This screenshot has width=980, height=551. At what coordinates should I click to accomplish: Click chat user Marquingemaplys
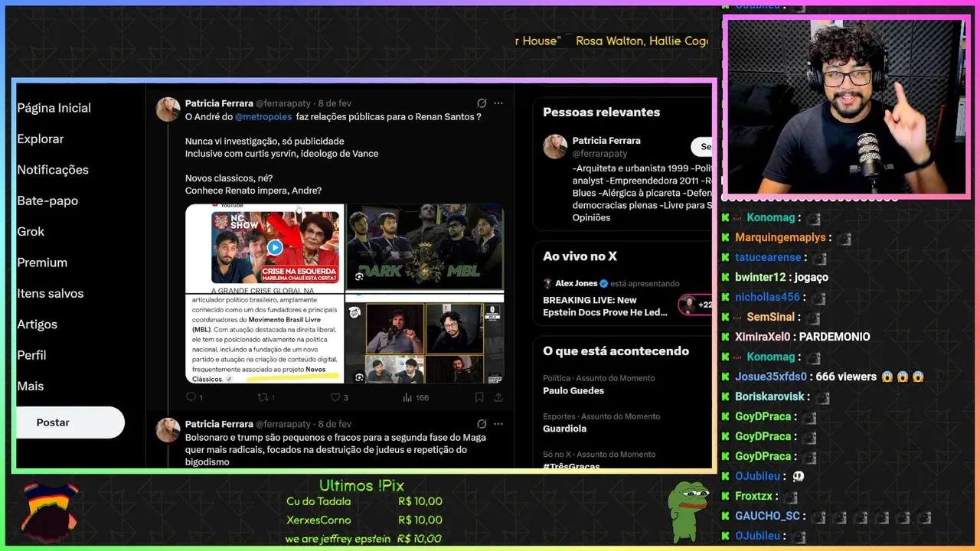pos(780,238)
